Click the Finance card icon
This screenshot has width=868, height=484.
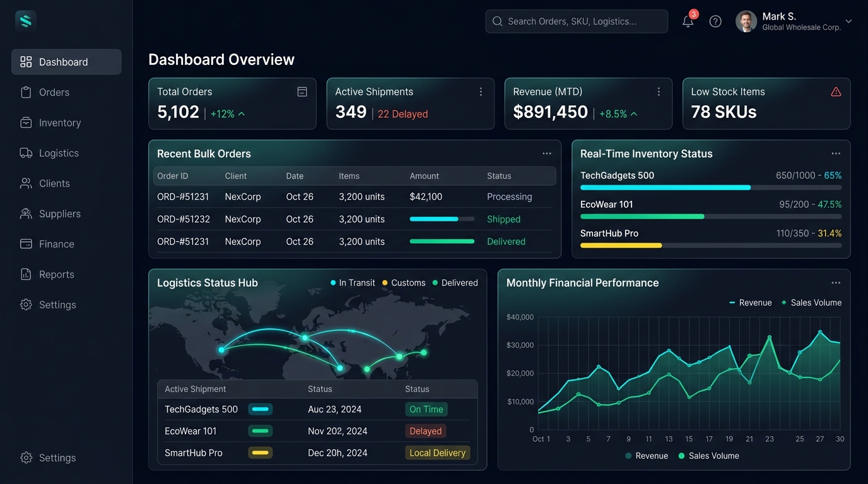[26, 244]
